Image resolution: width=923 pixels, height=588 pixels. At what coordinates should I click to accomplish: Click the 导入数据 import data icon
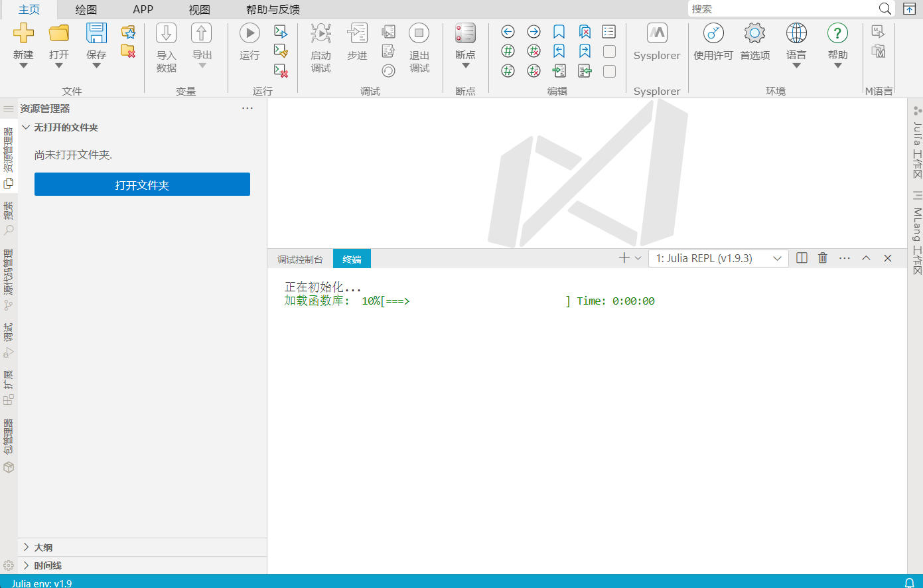pos(166,33)
